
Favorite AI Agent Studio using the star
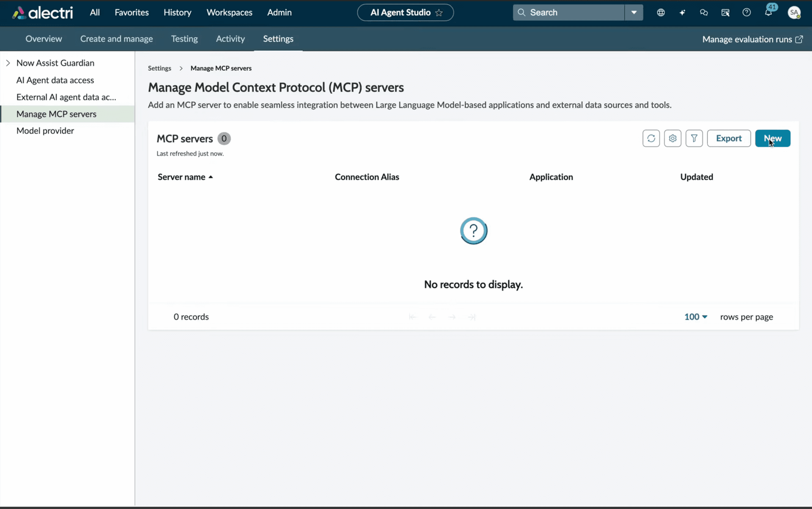(439, 13)
